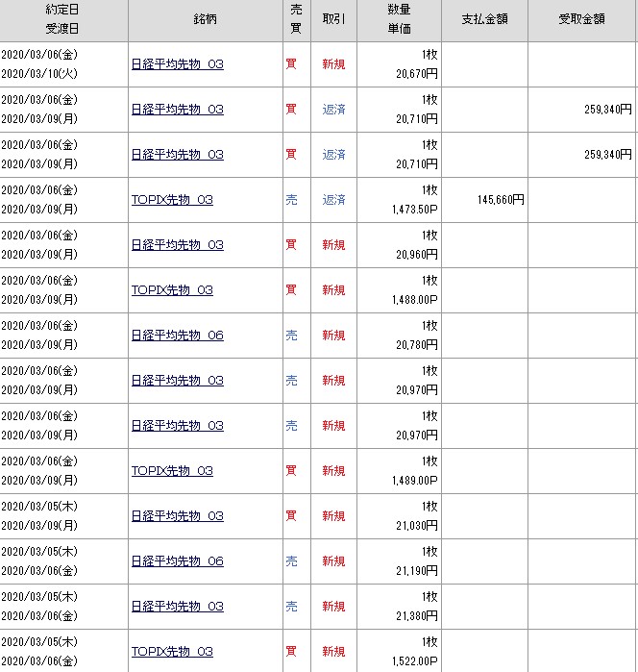Open 日経平均先物 06 link priced 20,780円
Screen dimensions: 638x672
pos(177,336)
